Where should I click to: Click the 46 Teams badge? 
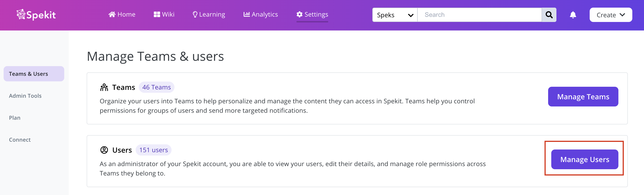[x=157, y=87]
